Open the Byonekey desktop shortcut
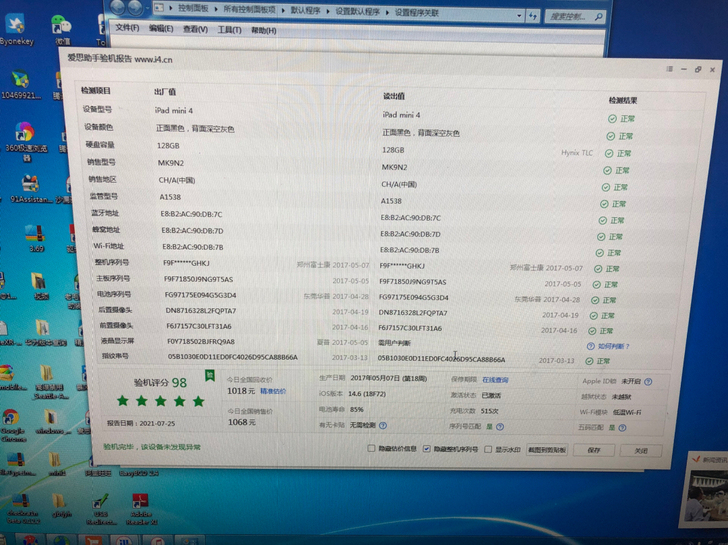The image size is (728, 545). pyautogui.click(x=16, y=30)
